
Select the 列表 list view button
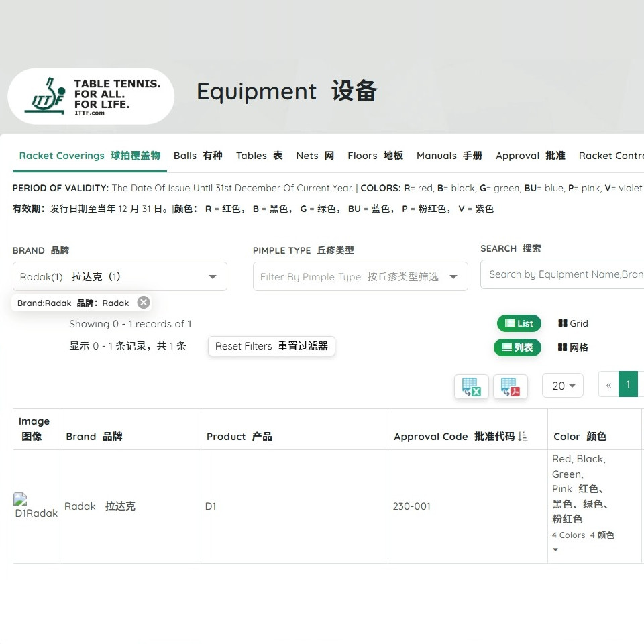pos(517,347)
